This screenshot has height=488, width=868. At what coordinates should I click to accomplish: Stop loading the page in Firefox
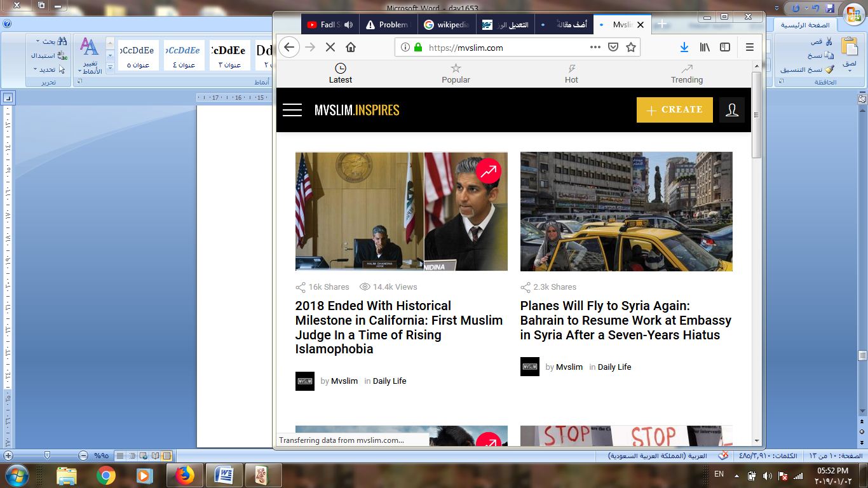330,48
